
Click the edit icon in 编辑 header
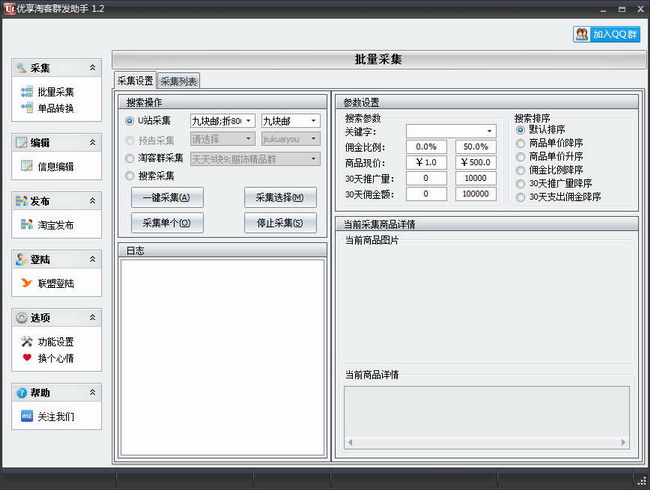coord(22,143)
